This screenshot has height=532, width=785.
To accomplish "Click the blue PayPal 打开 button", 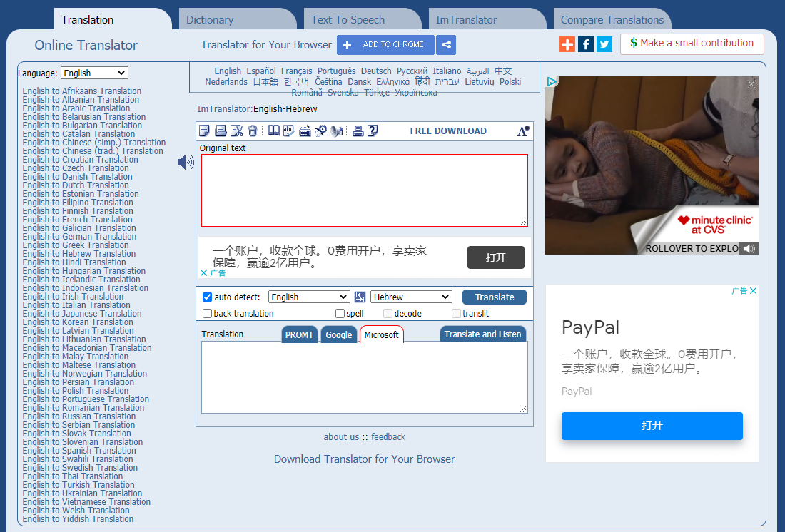I will 652,426.
